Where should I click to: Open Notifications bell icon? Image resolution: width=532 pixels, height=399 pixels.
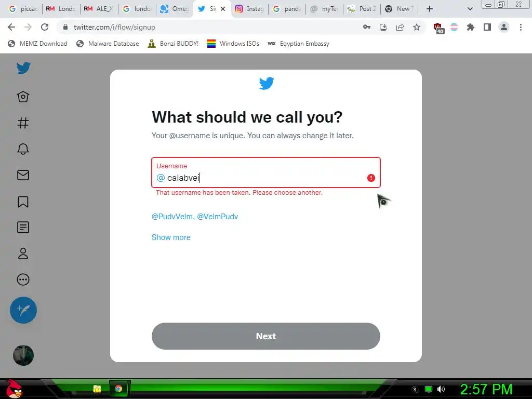tap(23, 149)
